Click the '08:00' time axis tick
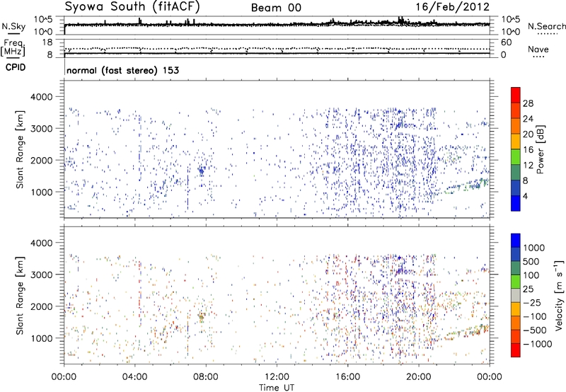This screenshot has height=392, width=566. (206, 377)
